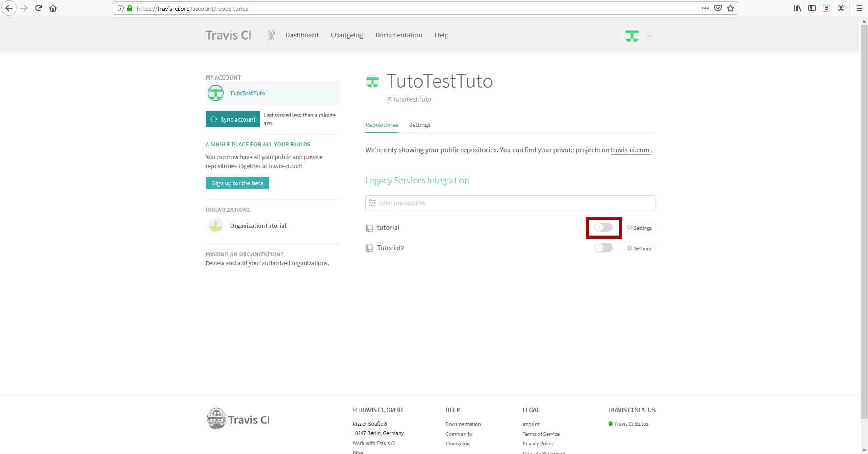Viewport: 868px width, 454px height.
Task: Open footer Community link
Action: click(x=458, y=434)
